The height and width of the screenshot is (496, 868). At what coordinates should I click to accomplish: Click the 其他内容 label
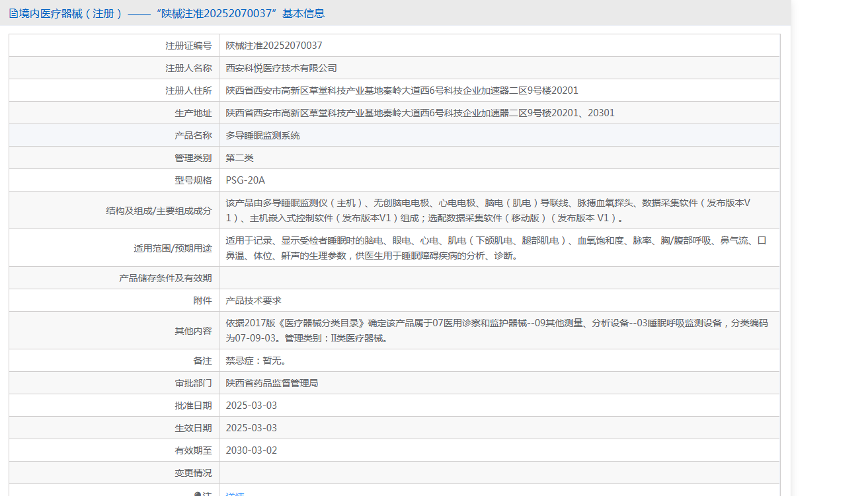pos(193,331)
